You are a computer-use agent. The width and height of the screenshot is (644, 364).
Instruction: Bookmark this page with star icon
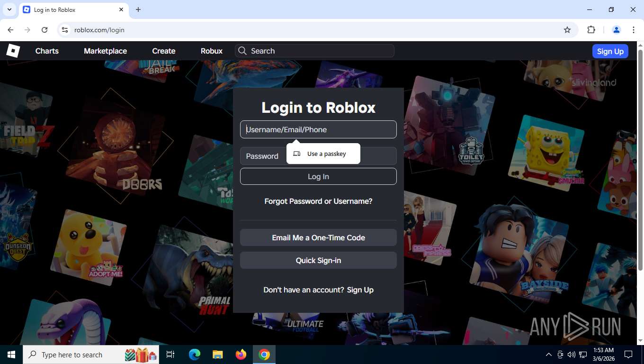click(567, 30)
